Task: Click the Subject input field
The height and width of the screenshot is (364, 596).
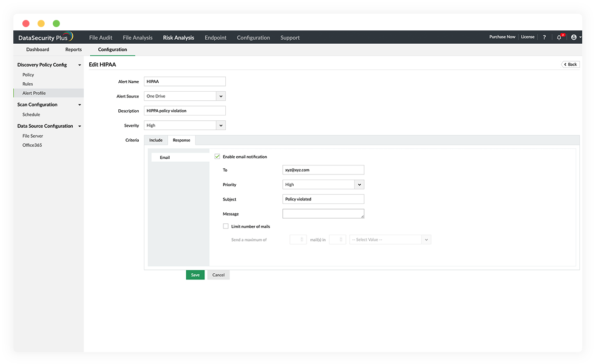Action: [323, 199]
